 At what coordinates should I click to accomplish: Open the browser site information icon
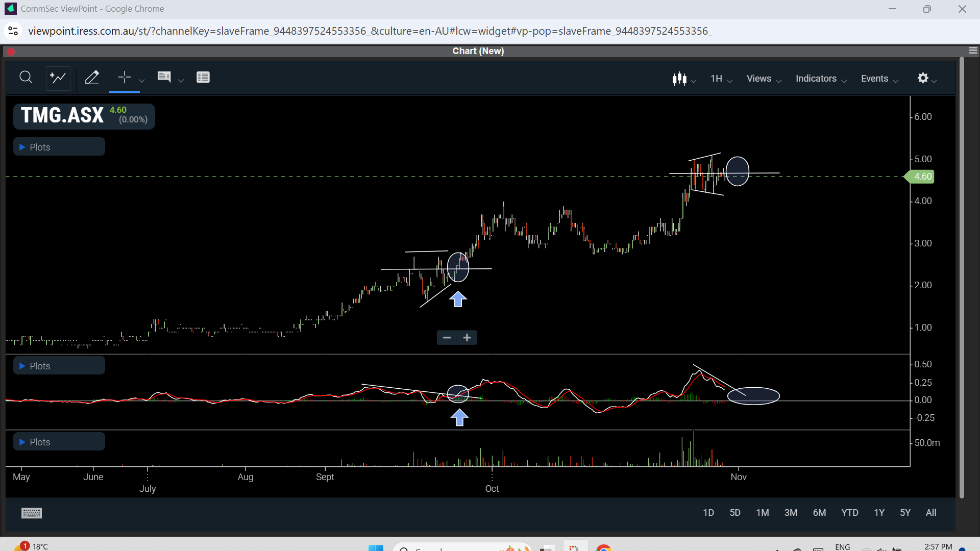(x=13, y=31)
